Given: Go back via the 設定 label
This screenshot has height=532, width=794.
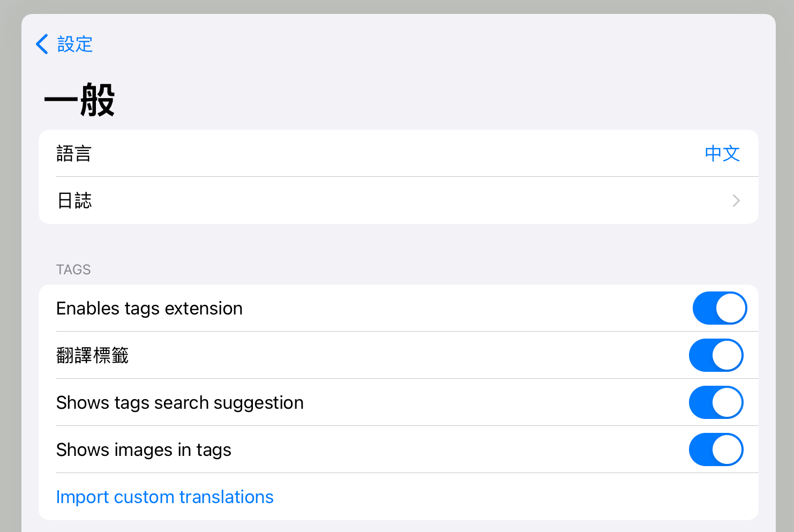Looking at the screenshot, I should click(x=75, y=44).
